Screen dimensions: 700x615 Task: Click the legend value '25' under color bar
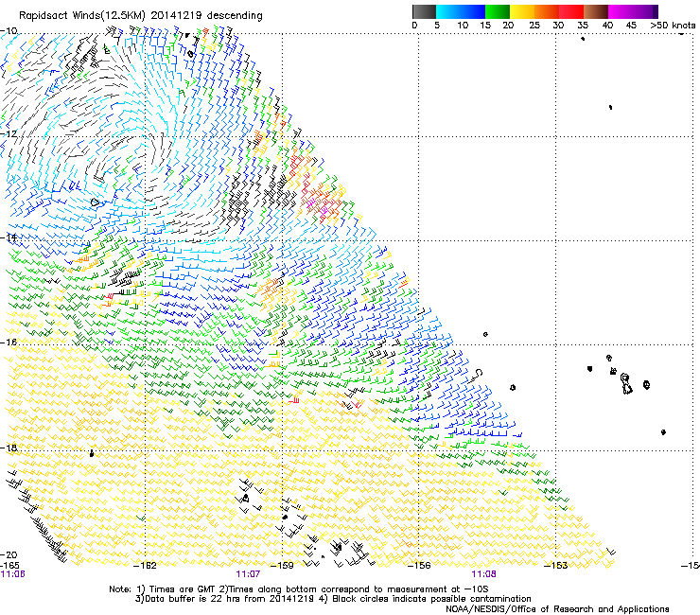534,26
